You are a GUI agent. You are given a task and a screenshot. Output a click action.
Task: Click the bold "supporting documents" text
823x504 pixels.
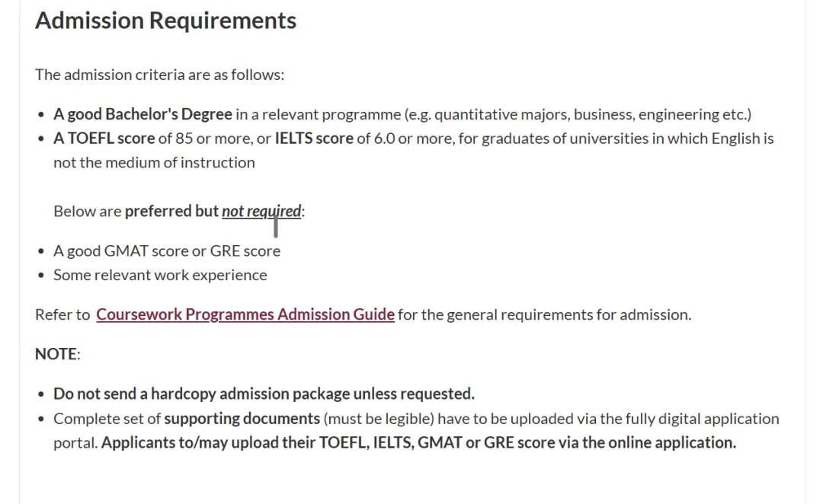coord(242,418)
